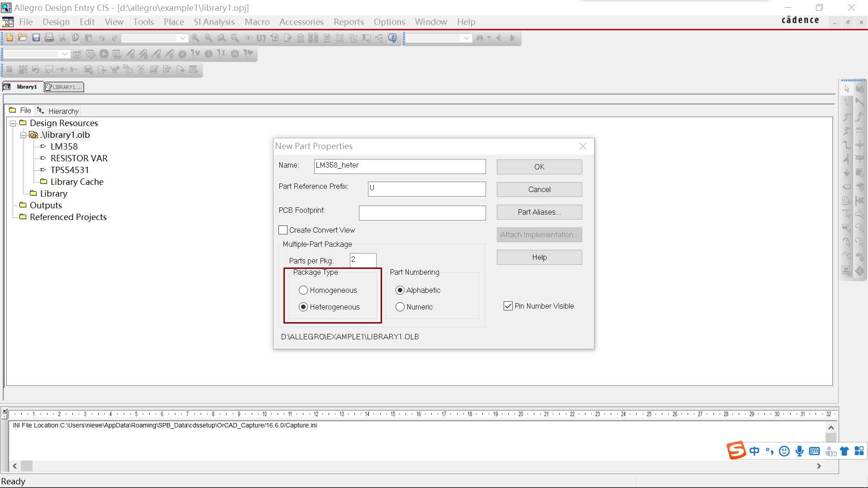This screenshot has width=868, height=488.
Task: Click the PCB Footprint input field
Action: [422, 213]
